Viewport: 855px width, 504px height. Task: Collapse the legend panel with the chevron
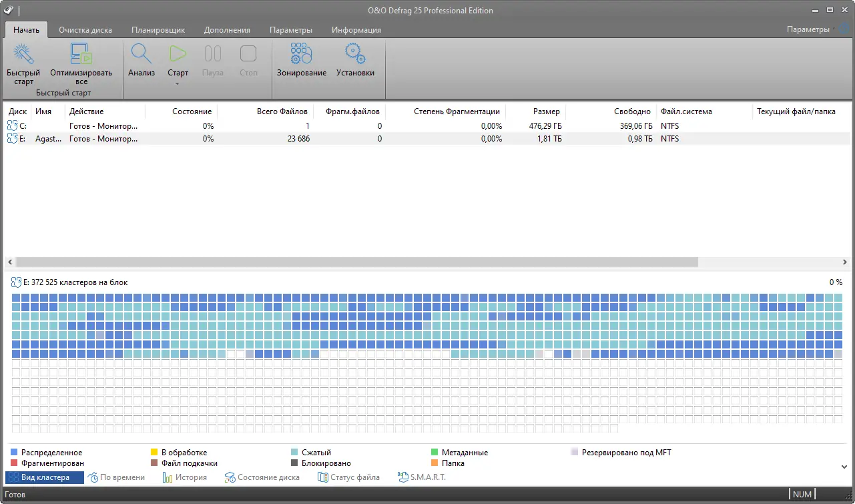[845, 467]
